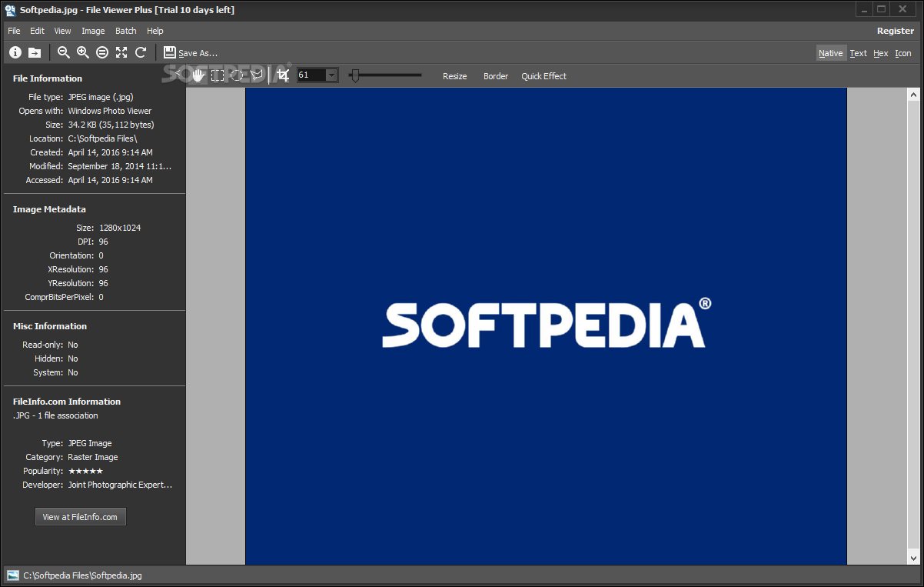The image size is (924, 587).
Task: Zoom out with the minus magnifier
Action: click(64, 52)
